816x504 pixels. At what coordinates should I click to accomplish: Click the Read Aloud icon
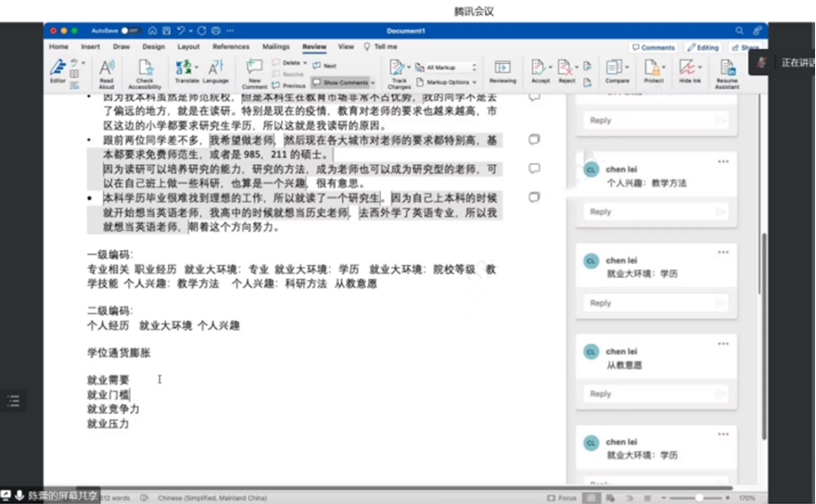click(107, 69)
